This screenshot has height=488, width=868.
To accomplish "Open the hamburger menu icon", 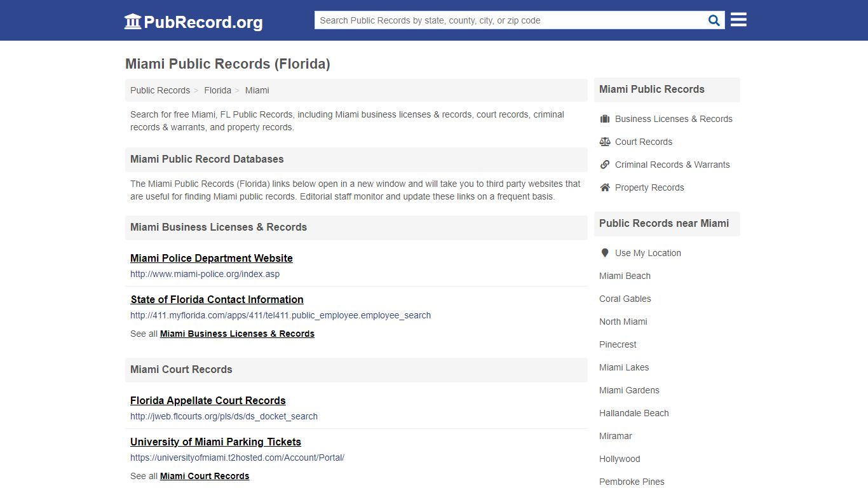I will coord(738,20).
